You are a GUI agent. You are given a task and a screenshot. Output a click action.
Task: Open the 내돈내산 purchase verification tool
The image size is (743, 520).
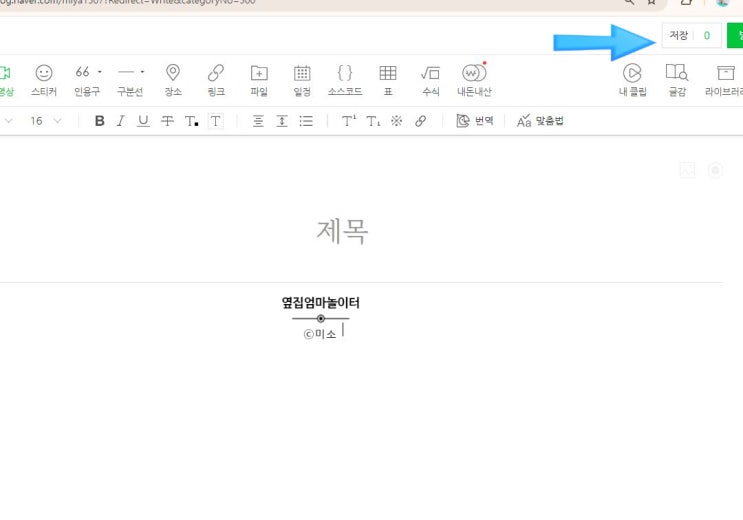(474, 80)
